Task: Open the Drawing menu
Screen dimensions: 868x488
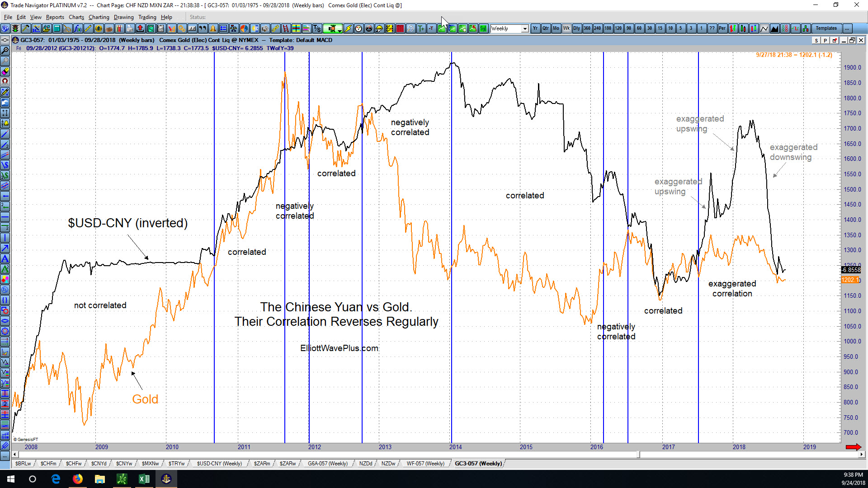Action: 123,17
